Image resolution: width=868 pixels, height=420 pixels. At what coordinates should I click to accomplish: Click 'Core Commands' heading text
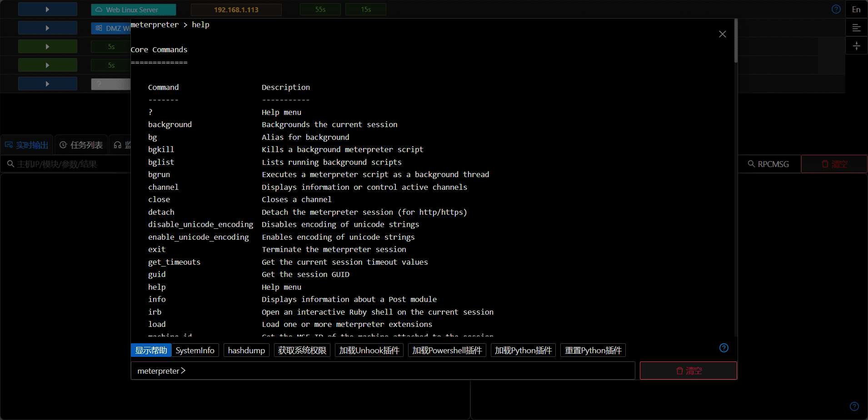point(159,49)
